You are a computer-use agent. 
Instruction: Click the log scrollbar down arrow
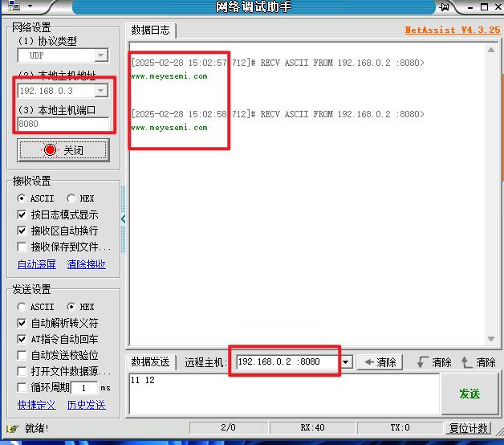tap(491, 339)
